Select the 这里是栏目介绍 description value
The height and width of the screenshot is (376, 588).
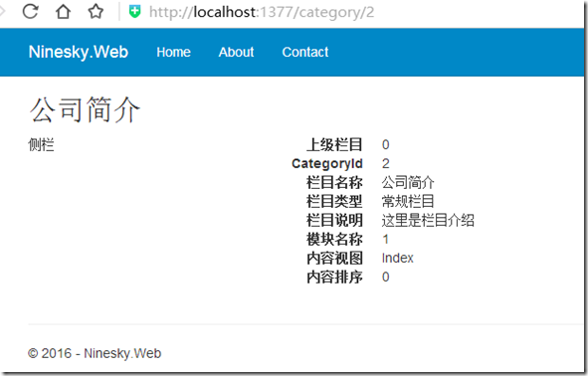click(x=428, y=221)
